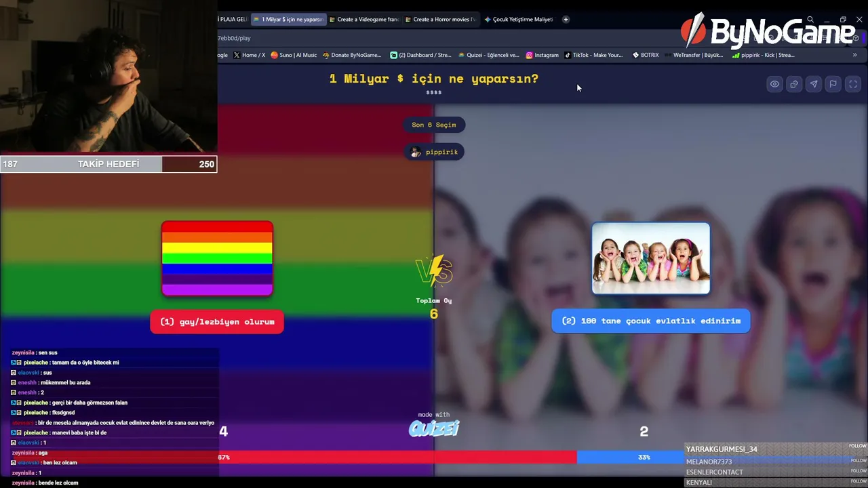868x488 pixels.
Task: Switch to the '1 Milyar $ için ne yaparsın' tab
Action: [x=288, y=19]
